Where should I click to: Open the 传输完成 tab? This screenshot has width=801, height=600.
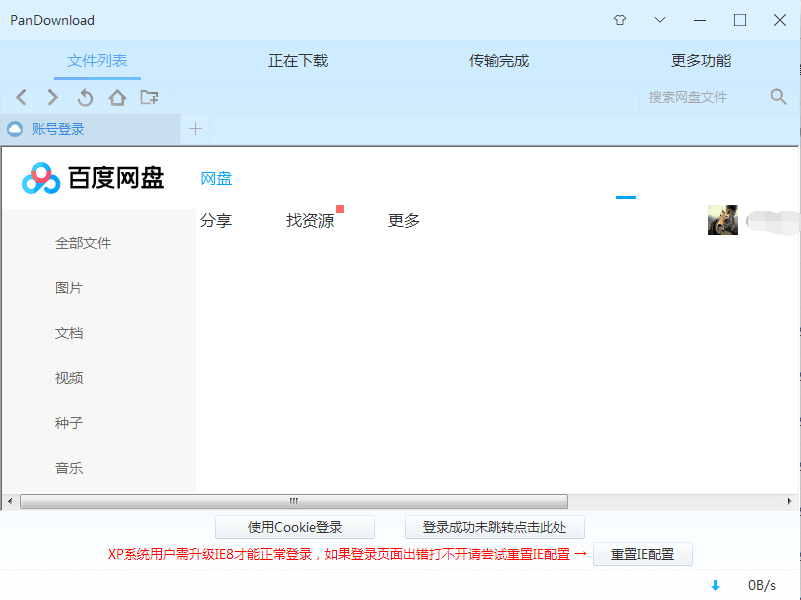click(499, 61)
